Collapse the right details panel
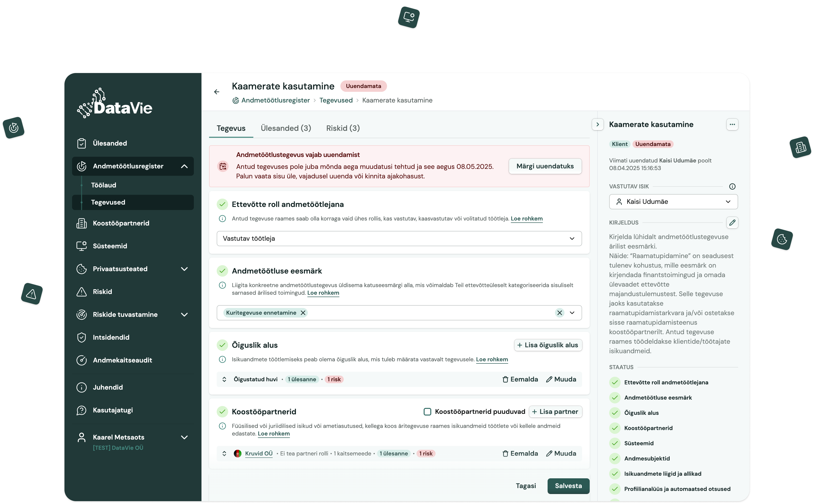 coord(597,124)
